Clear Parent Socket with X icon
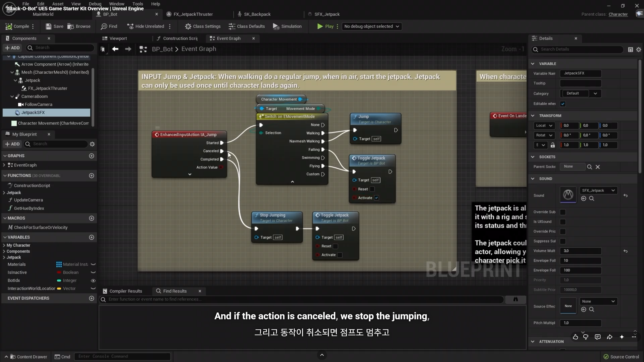The width and height of the screenshot is (644, 362). tap(598, 167)
